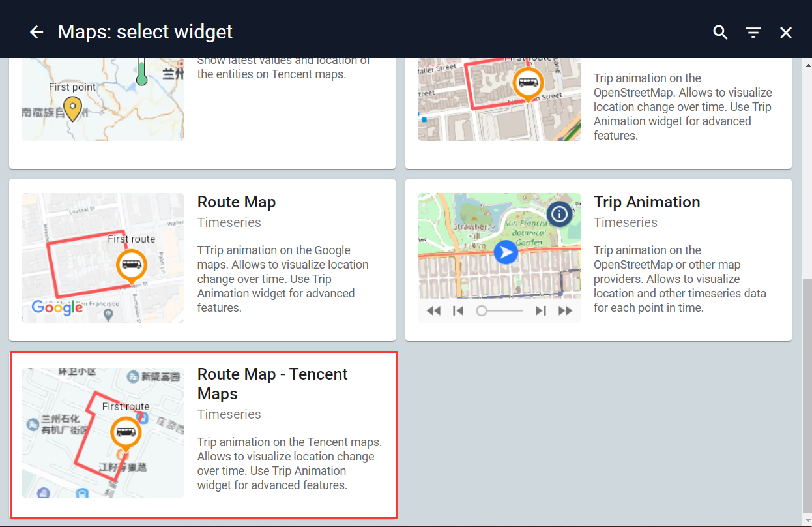812x527 pixels.
Task: Open the Tencent route map thumbnail
Action: click(x=103, y=432)
